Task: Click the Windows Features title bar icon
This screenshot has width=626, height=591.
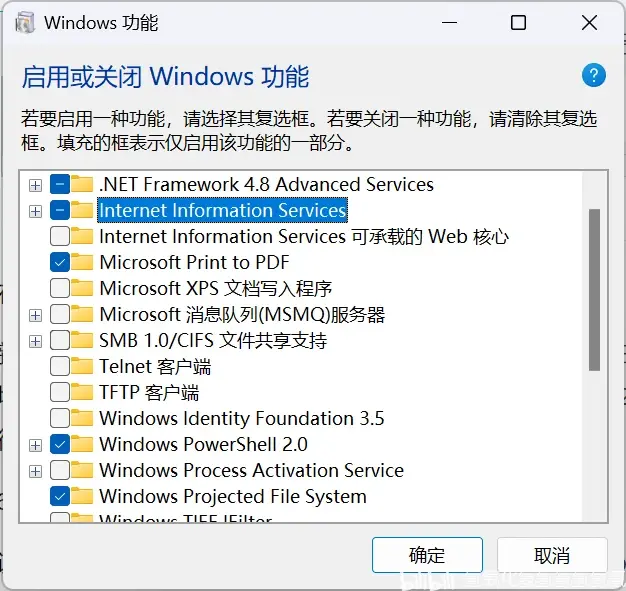Action: (x=25, y=22)
